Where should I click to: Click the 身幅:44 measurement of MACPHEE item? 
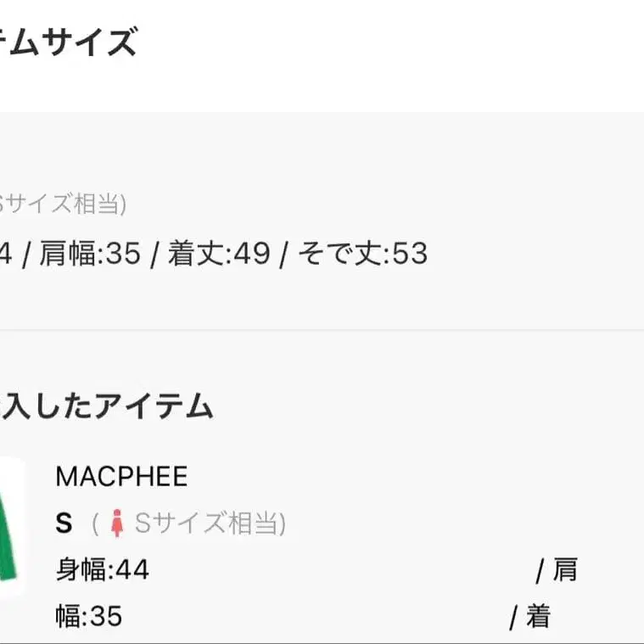coord(102,569)
